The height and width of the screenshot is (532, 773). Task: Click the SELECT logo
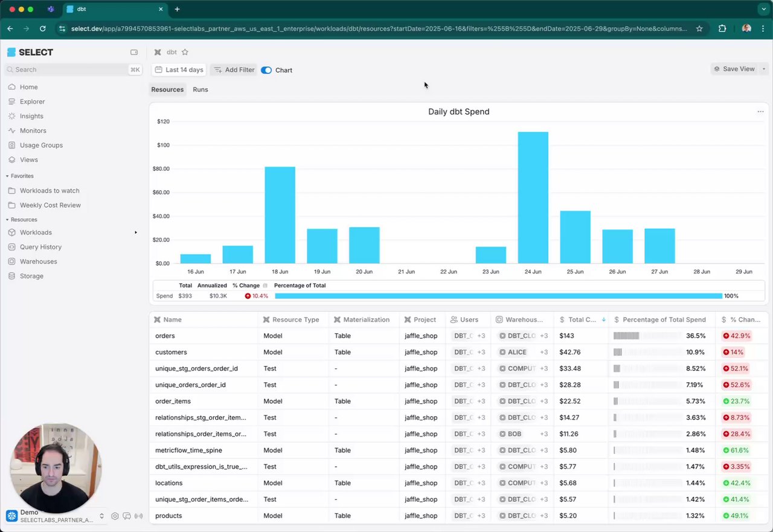tap(30, 53)
